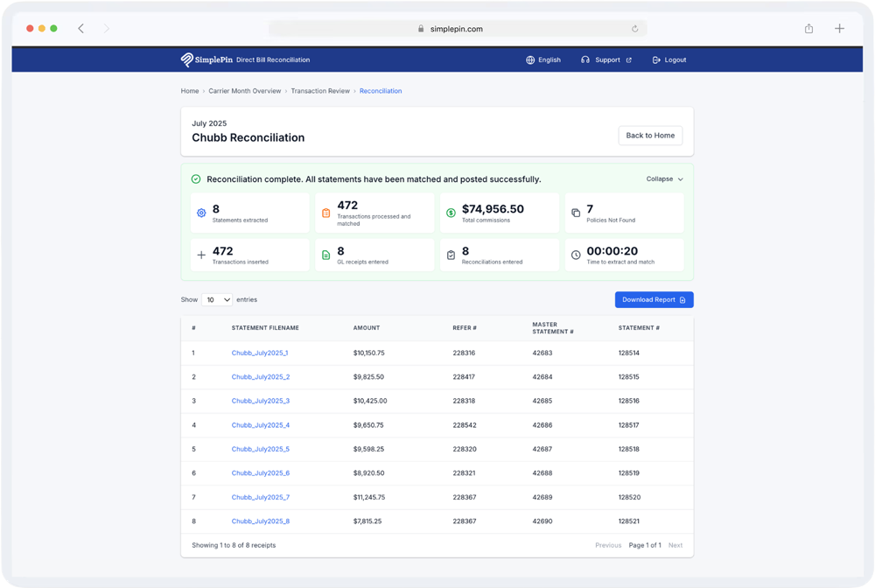Click the orange clipboard icon for Transactions processed
Screen dimensions: 875x588
click(x=325, y=213)
